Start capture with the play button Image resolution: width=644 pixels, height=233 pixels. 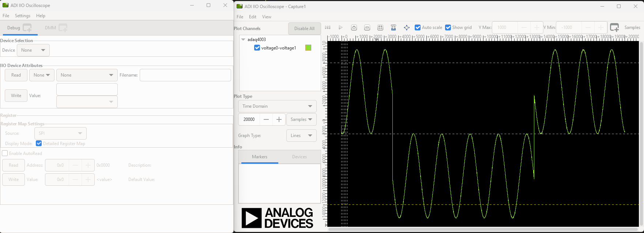point(340,27)
